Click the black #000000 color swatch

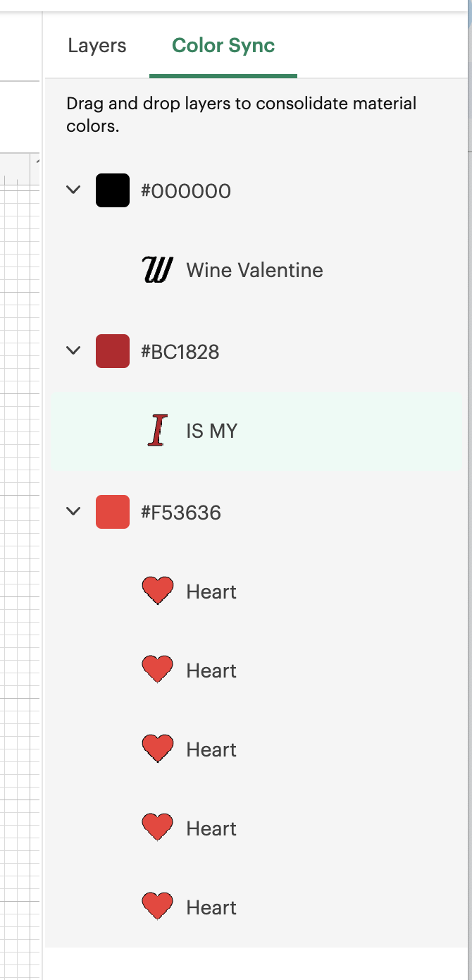[x=113, y=190]
